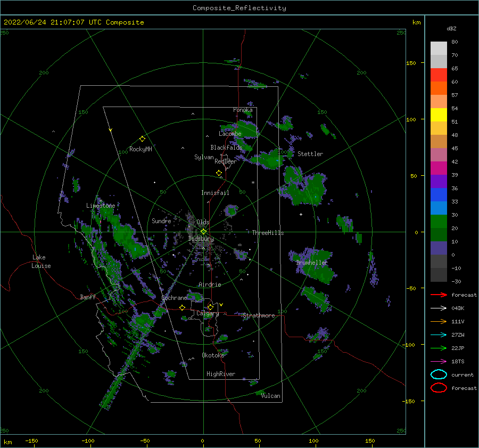Pick the purple 36-39 dBZ swatch
Viewport: 479px width, 448px height.
[x=439, y=182]
